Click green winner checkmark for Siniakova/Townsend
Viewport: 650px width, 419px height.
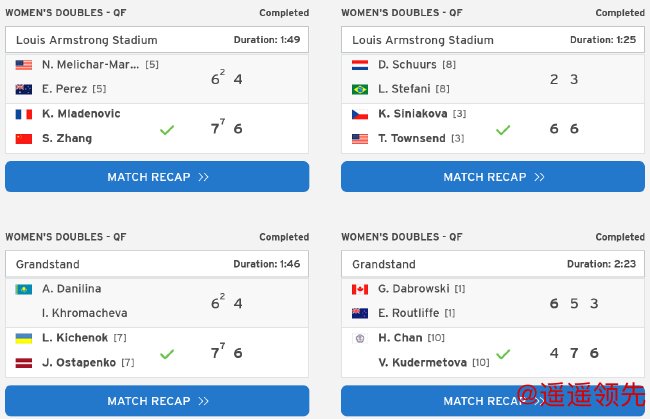[503, 130]
